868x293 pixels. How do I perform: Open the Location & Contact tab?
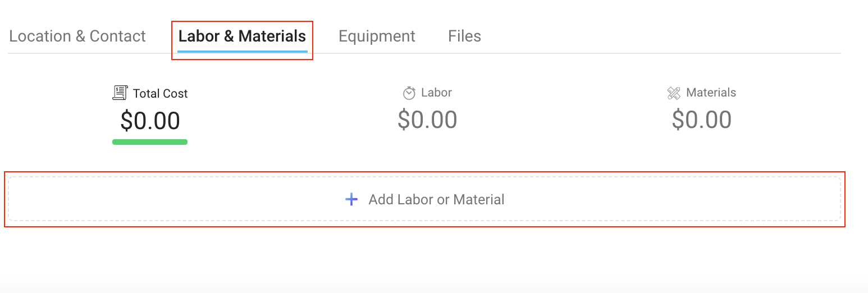[x=77, y=36]
